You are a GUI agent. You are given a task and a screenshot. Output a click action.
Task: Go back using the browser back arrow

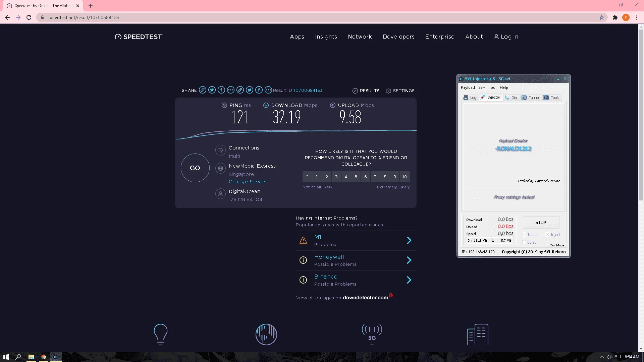[7, 17]
